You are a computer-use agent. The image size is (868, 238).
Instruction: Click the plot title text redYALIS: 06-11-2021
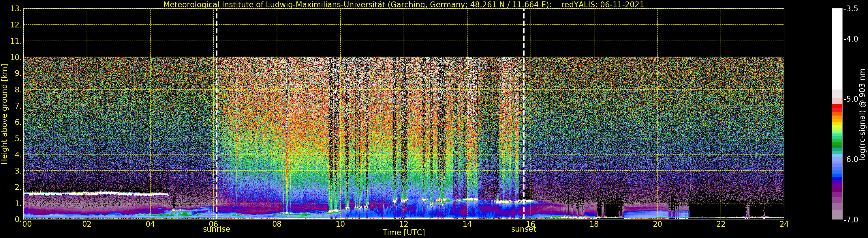602,5
